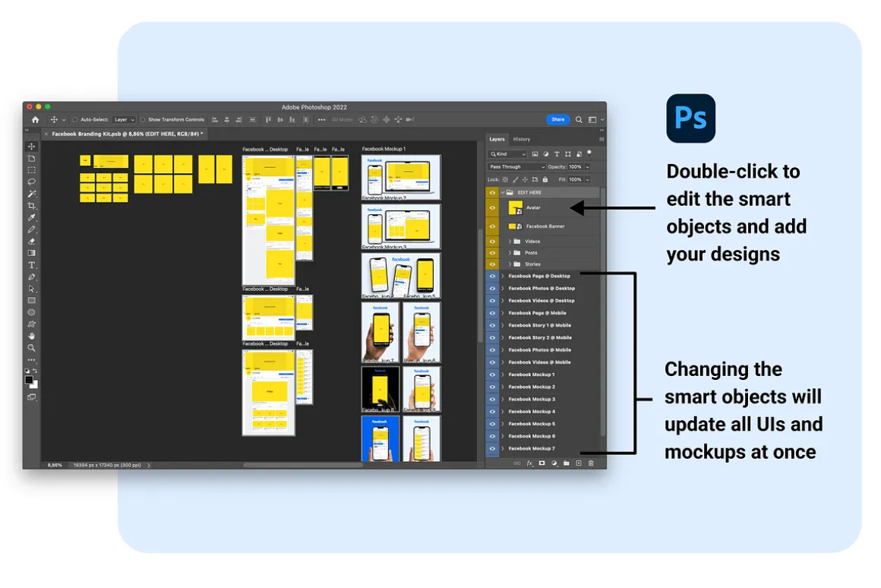Select the Crop tool
The width and height of the screenshot is (881, 588).
point(31,206)
